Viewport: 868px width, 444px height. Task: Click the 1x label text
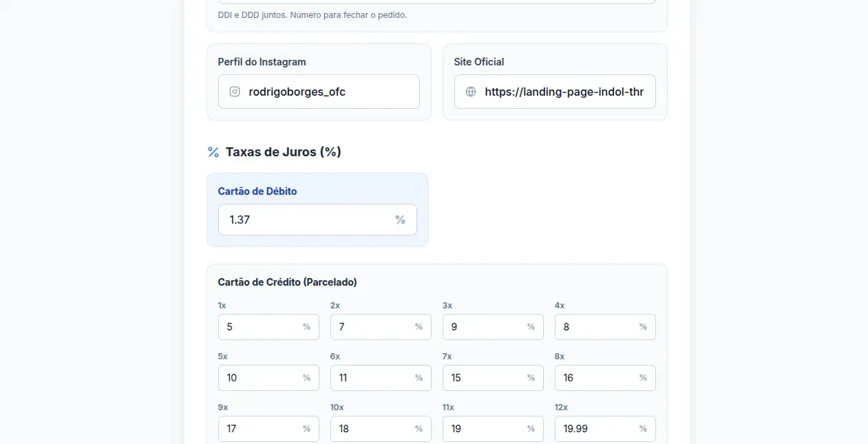coord(223,306)
